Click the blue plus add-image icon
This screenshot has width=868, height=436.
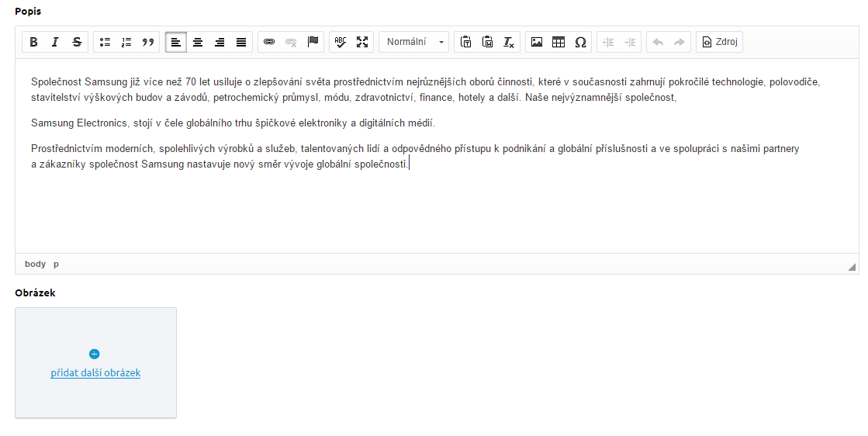(x=94, y=354)
